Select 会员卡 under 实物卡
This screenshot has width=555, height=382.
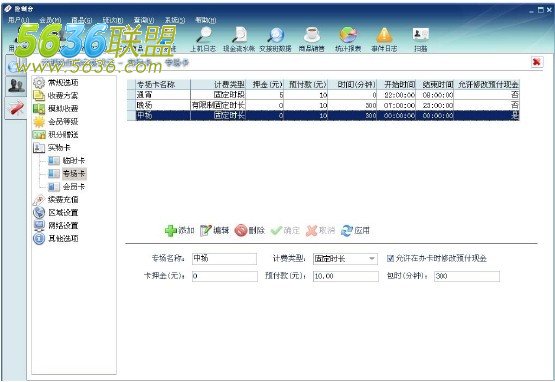click(x=74, y=187)
